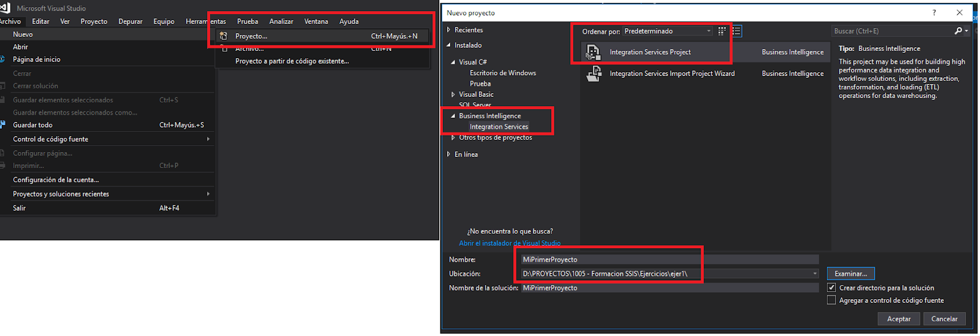Open the Ver menu
The width and height of the screenshot is (980, 336).
coord(65,21)
